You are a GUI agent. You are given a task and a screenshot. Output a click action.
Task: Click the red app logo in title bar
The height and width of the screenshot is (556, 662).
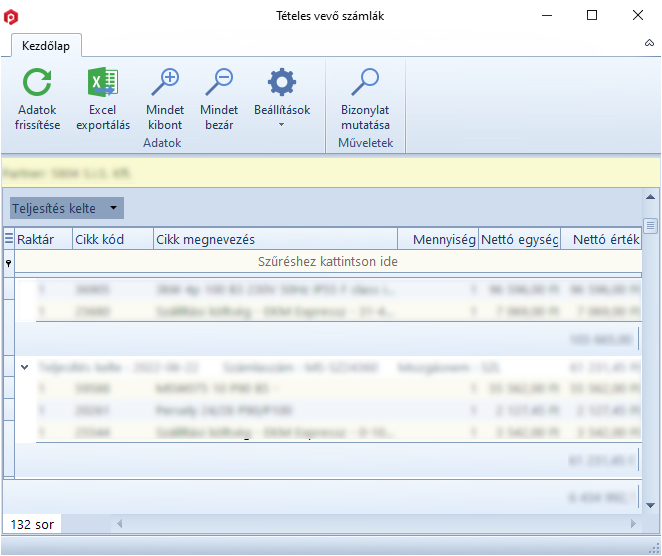tap(12, 16)
